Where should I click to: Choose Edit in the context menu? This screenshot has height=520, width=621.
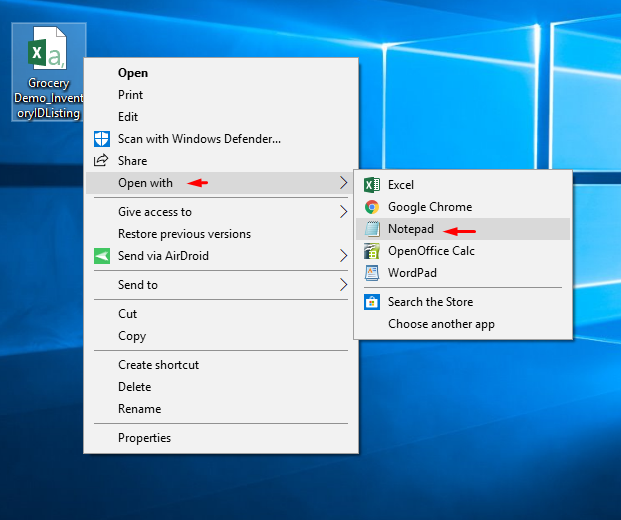(x=221, y=117)
